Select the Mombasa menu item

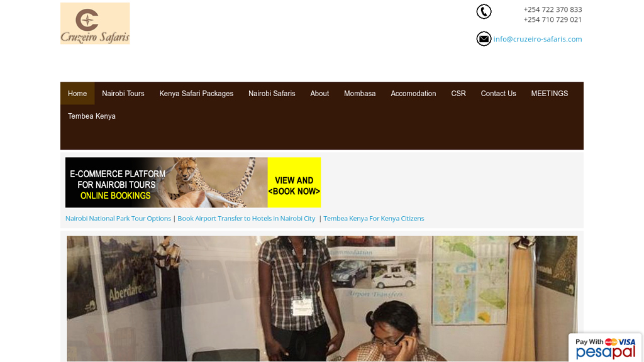pos(360,93)
